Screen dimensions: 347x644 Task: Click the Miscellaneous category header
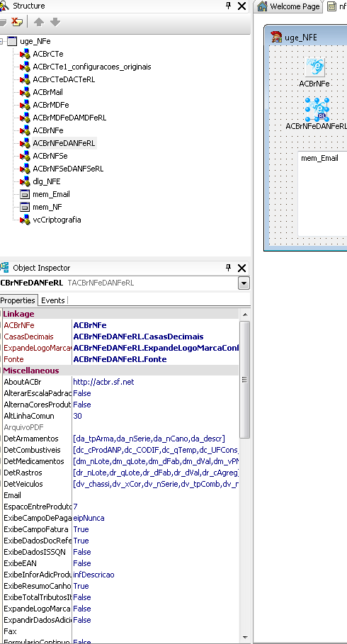(120, 371)
